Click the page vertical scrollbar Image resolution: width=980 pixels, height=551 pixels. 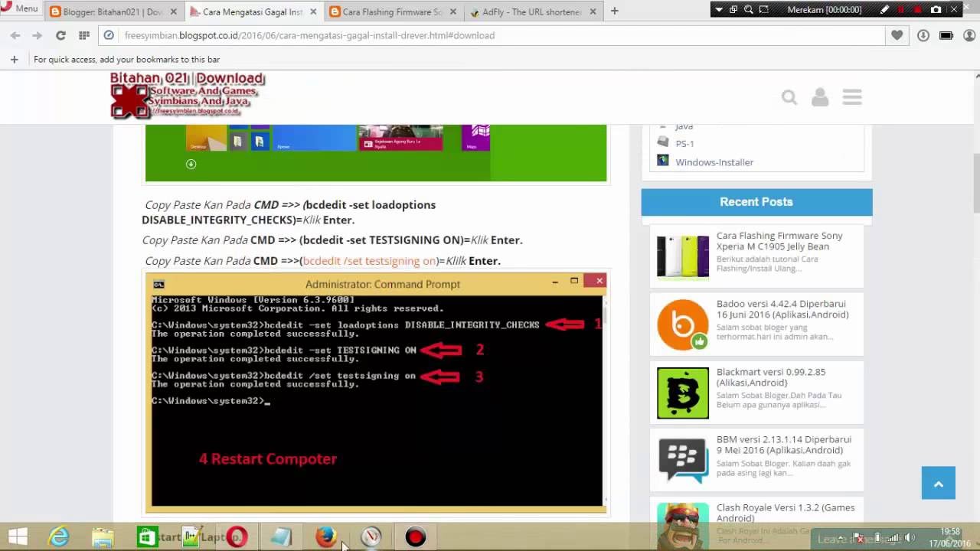pyautogui.click(x=976, y=184)
